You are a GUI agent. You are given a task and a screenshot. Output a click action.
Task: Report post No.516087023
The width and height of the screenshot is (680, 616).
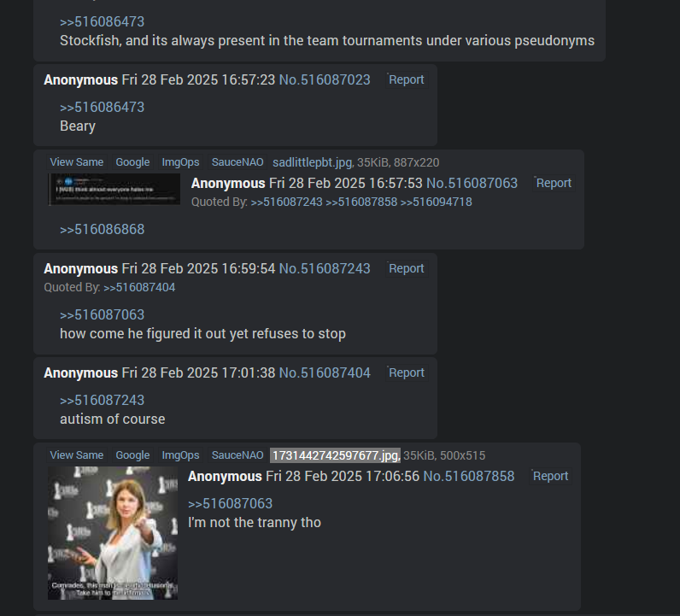click(x=407, y=79)
